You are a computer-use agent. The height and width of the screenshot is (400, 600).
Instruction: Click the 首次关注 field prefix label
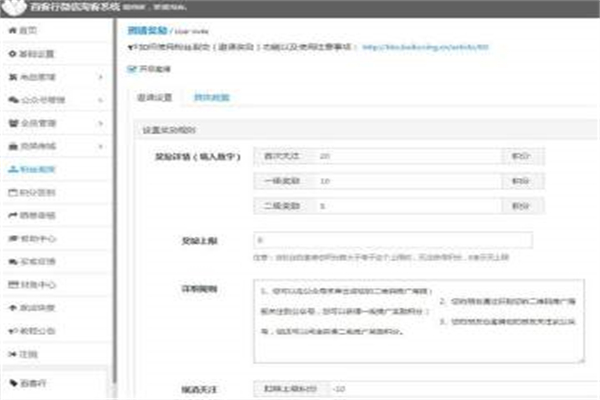(282, 156)
